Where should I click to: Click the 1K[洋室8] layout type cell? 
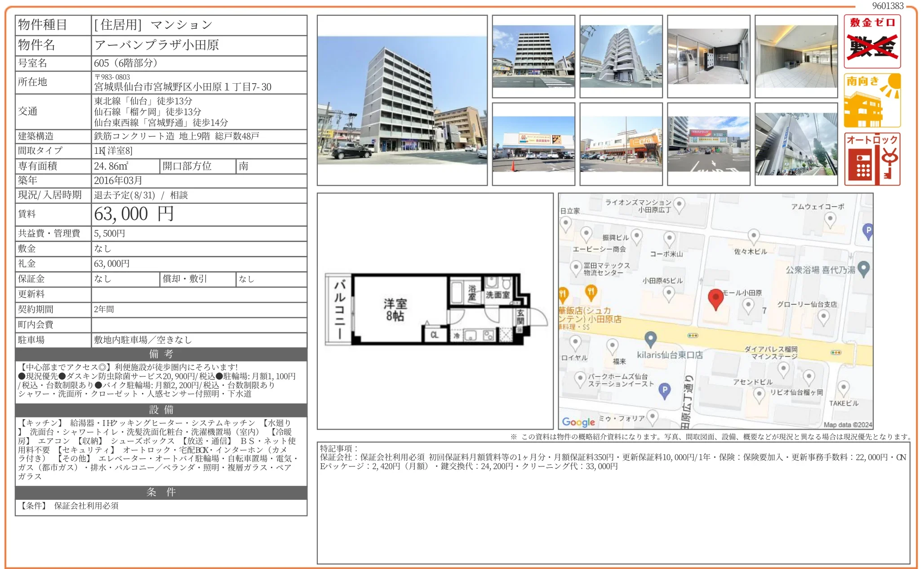point(199,151)
